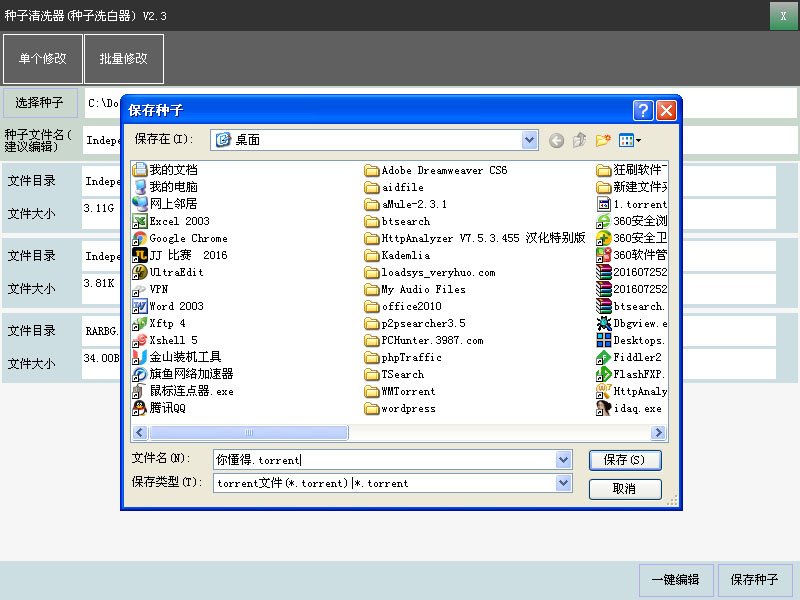Select the 网上邻居 icon

(x=140, y=204)
